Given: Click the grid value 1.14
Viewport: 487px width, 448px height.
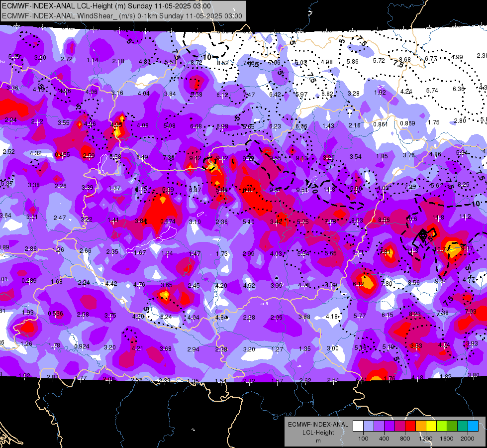Looking at the screenshot, I should coord(93,60).
